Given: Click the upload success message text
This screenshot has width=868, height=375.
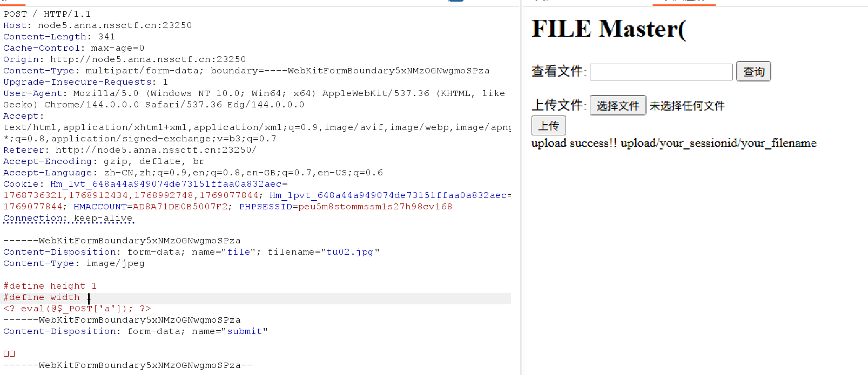Looking at the screenshot, I should 674,143.
